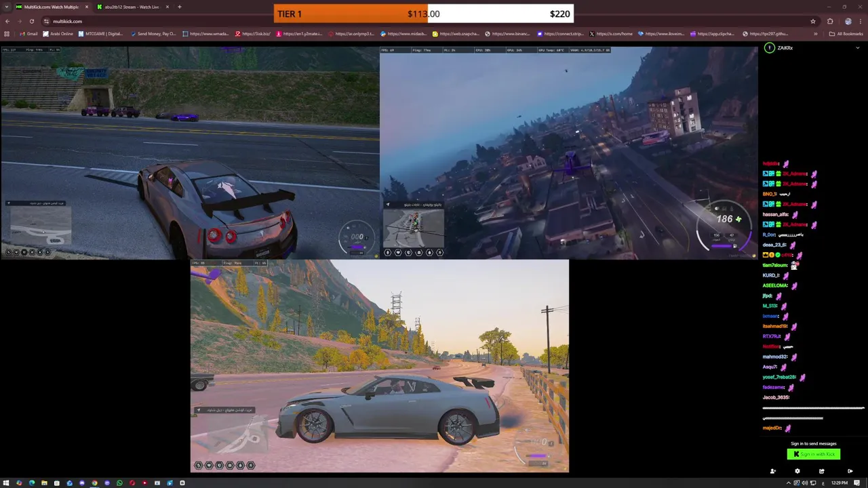Click KURD_I username in chat
Screen dimensions: 868x488
point(771,275)
